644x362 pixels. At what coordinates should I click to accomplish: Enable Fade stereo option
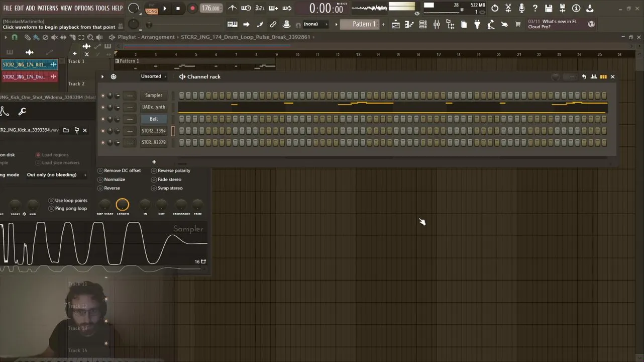[166, 179]
